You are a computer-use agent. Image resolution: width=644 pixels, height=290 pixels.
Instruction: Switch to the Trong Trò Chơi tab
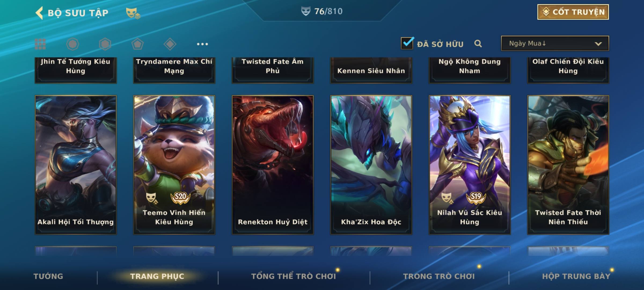click(x=439, y=276)
